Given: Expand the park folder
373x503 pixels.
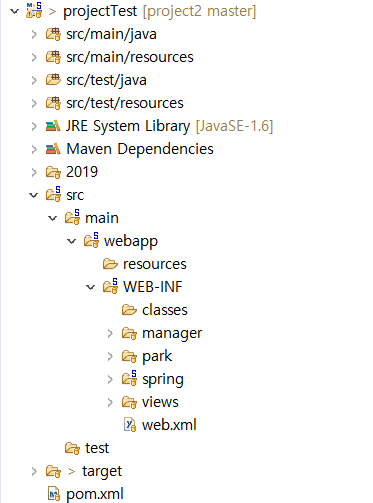Looking at the screenshot, I should (x=110, y=356).
